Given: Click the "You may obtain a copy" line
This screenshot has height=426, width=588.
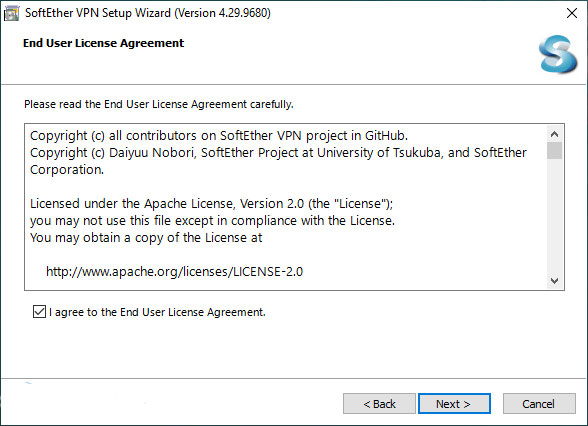Looking at the screenshot, I should click(x=146, y=238).
